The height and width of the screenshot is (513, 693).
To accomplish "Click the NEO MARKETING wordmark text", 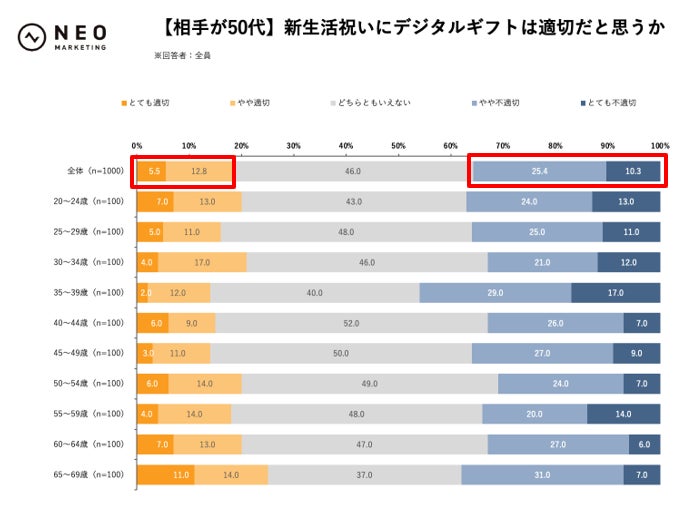I will pyautogui.click(x=80, y=37).
